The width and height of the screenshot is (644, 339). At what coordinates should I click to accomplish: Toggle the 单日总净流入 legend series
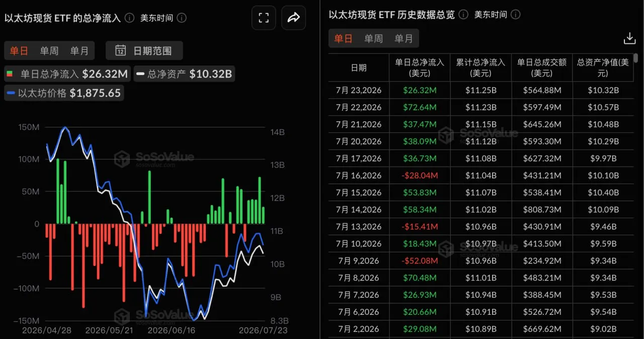pyautogui.click(x=67, y=74)
